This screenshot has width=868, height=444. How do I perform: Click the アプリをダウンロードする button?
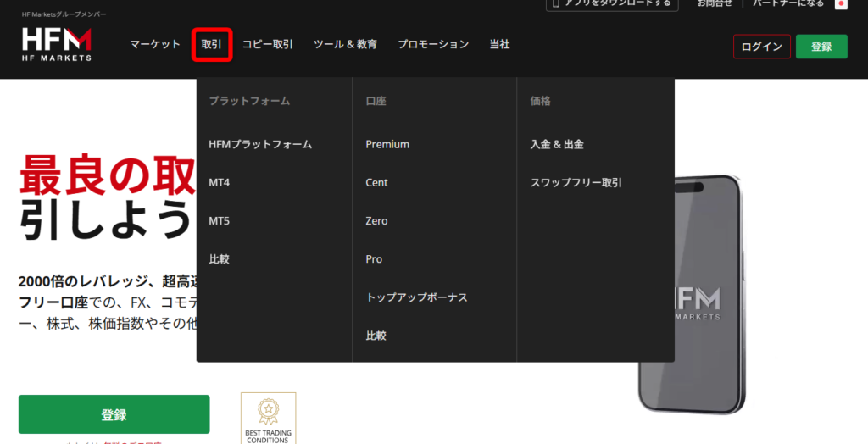point(612,4)
